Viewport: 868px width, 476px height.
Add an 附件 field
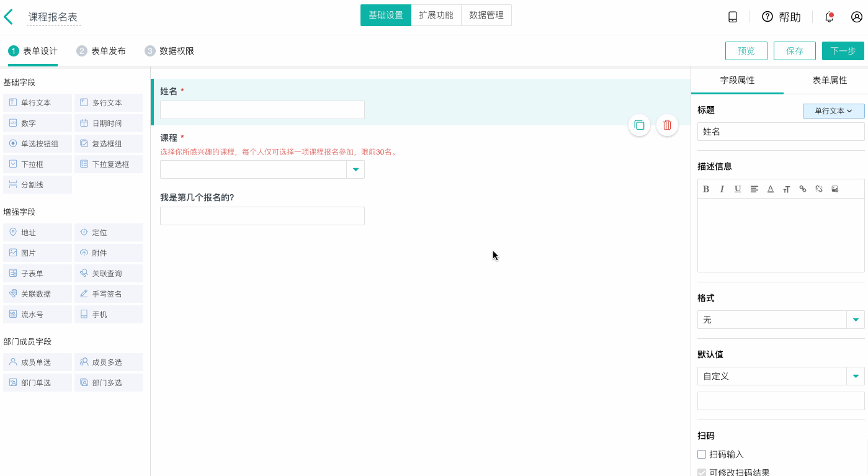click(109, 253)
